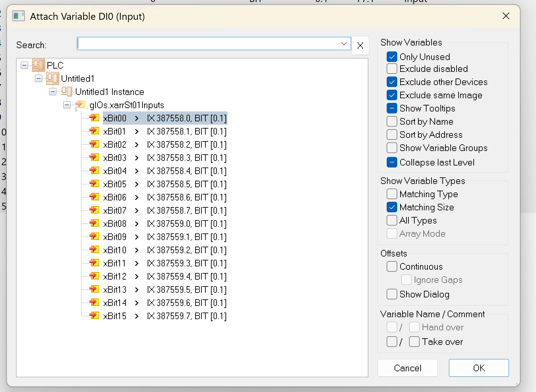
Task: Select the xBit15 variable entry
Action: pos(115,316)
